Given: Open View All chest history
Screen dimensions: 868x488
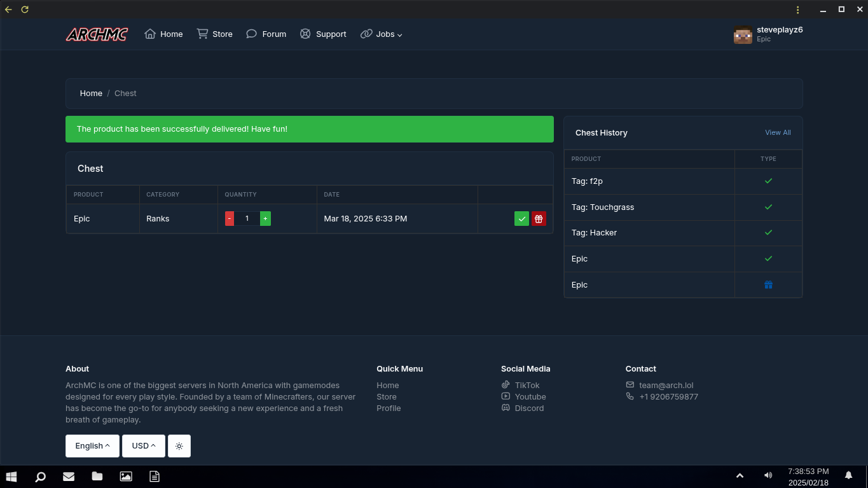Looking at the screenshot, I should pos(778,133).
